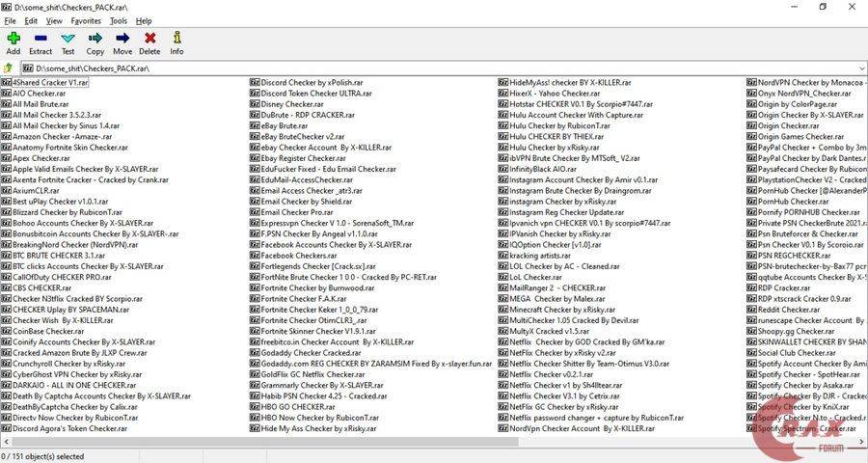Select Onyx NordVPN_Checker.rar

802,93
